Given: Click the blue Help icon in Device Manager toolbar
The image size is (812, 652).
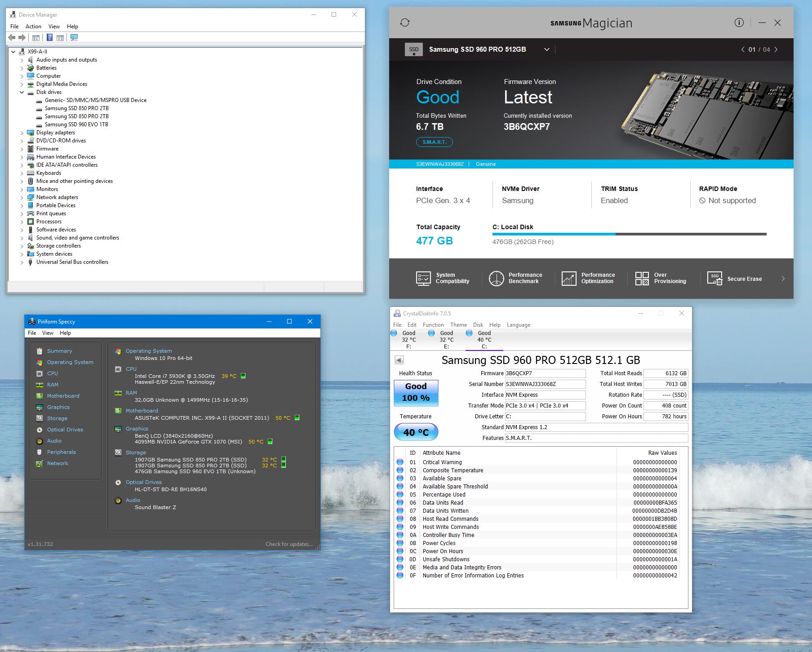Looking at the screenshot, I should click(50, 37).
